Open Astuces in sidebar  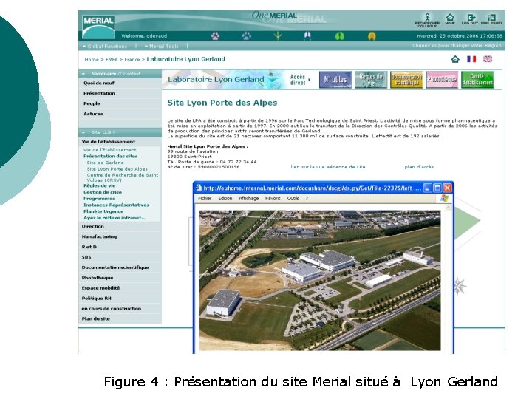(x=93, y=114)
